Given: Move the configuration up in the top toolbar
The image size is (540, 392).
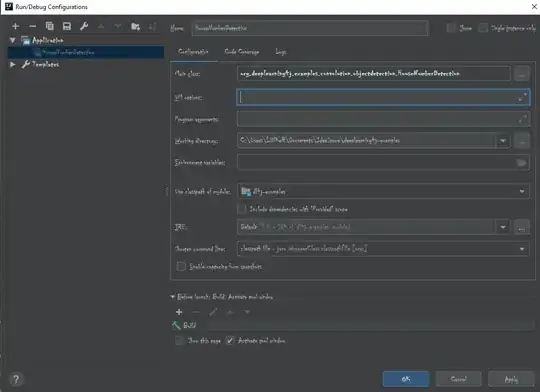Looking at the screenshot, I should (101, 26).
